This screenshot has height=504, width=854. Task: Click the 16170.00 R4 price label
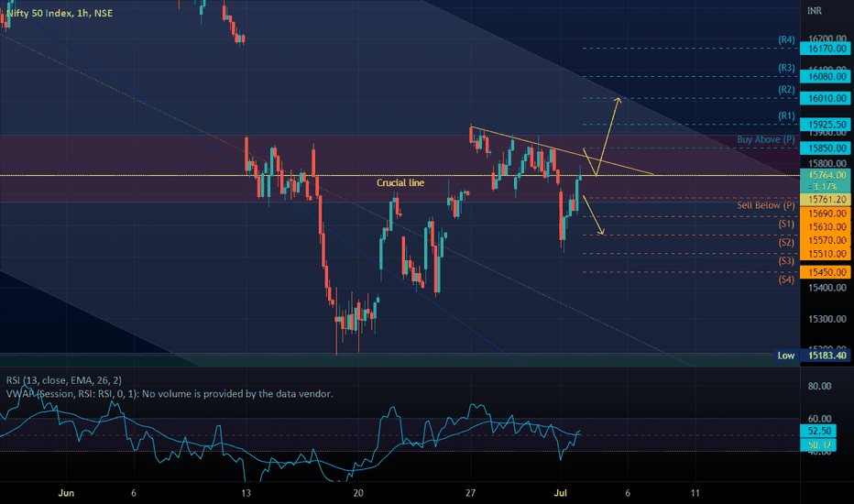coord(825,49)
